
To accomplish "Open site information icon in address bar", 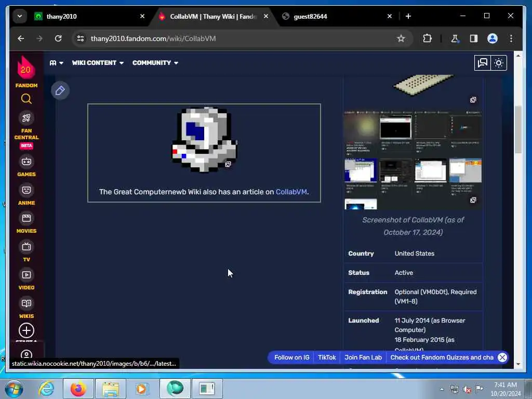I will pyautogui.click(x=81, y=38).
